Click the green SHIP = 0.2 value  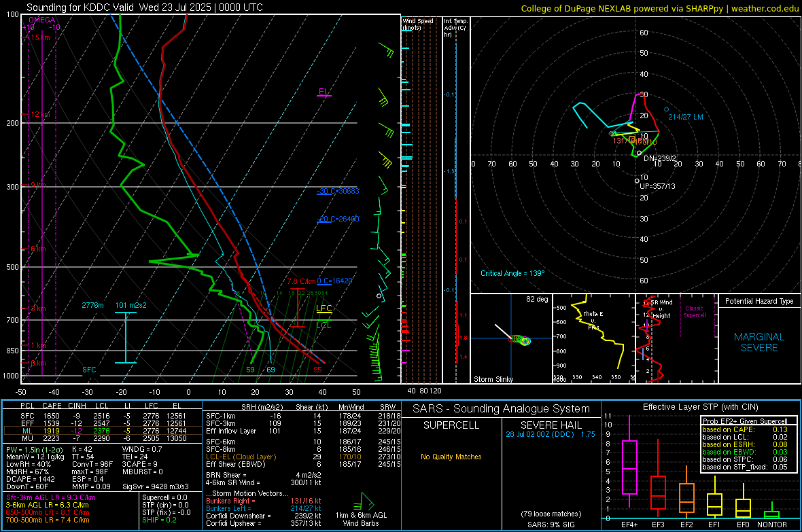point(159,520)
